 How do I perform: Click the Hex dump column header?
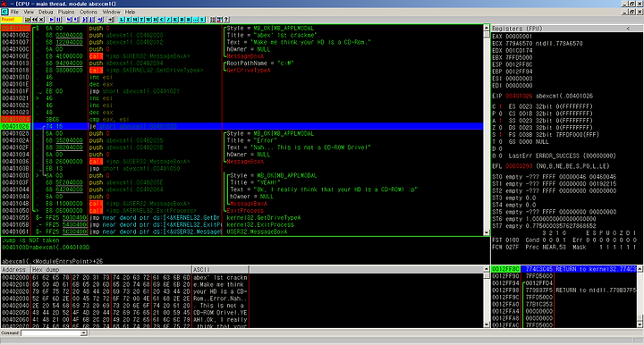click(x=111, y=270)
